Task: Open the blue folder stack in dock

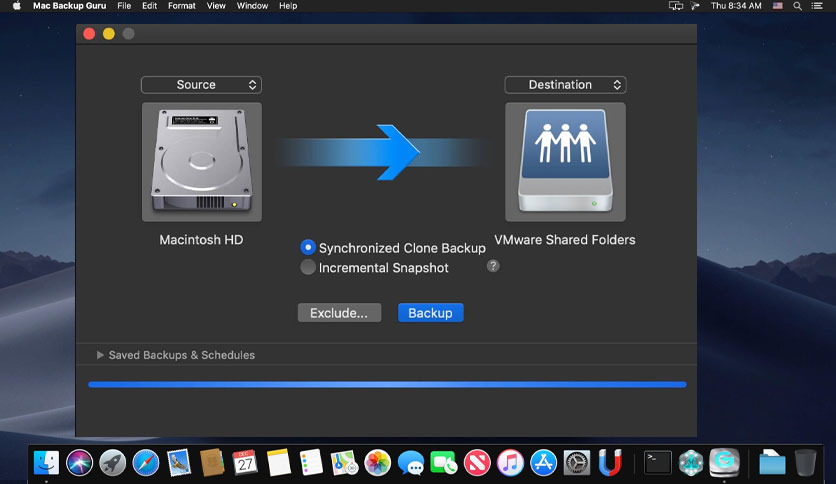Action: click(772, 462)
